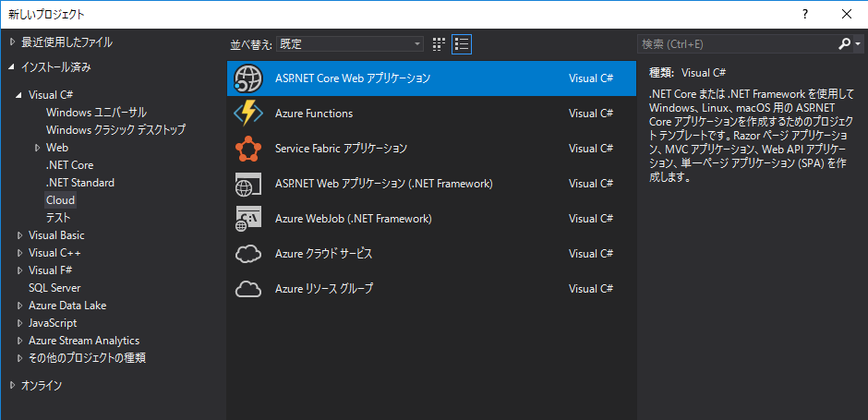
Task: Select Azure Functions template name
Action: click(x=314, y=114)
